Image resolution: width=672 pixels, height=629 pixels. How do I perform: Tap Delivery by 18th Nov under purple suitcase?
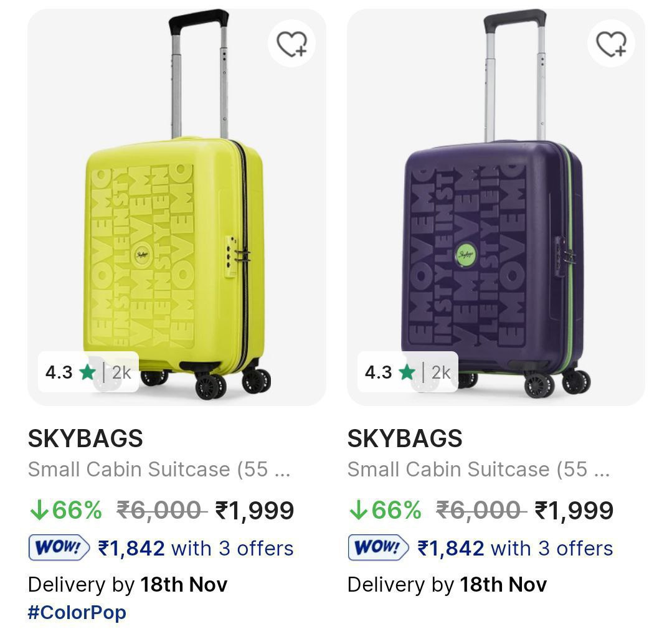coord(447,584)
